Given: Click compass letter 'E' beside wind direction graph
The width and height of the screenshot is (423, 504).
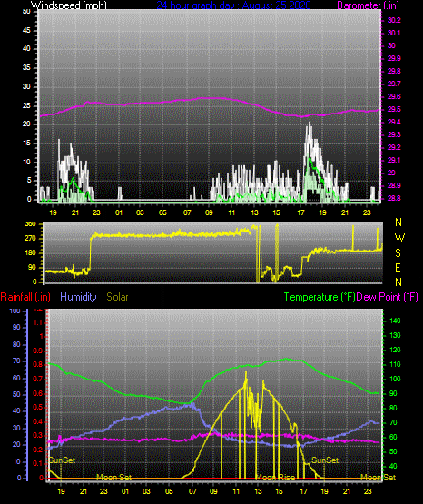Looking at the screenshot, I should [398, 267].
